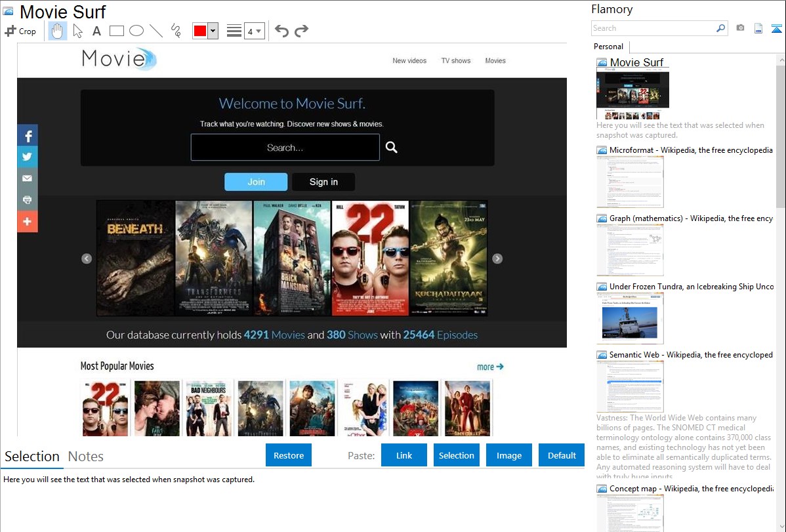This screenshot has height=532, width=786.
Task: Click the 380 Shows link
Action: coord(352,335)
